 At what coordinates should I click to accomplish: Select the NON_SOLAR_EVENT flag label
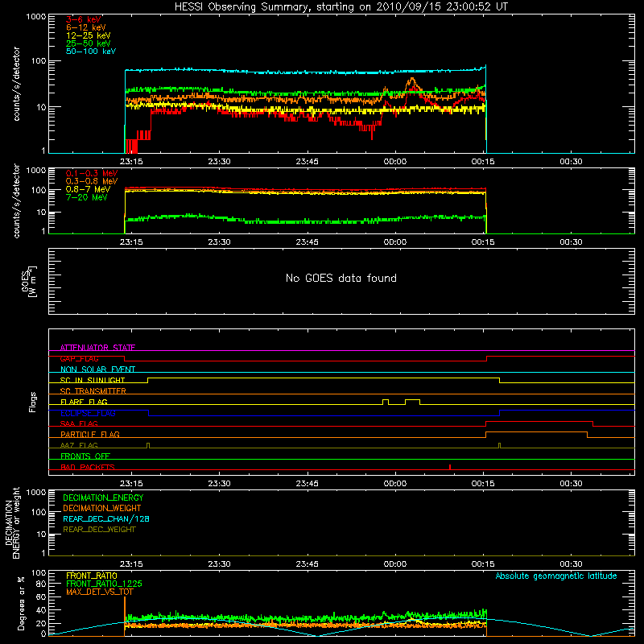coord(97,369)
